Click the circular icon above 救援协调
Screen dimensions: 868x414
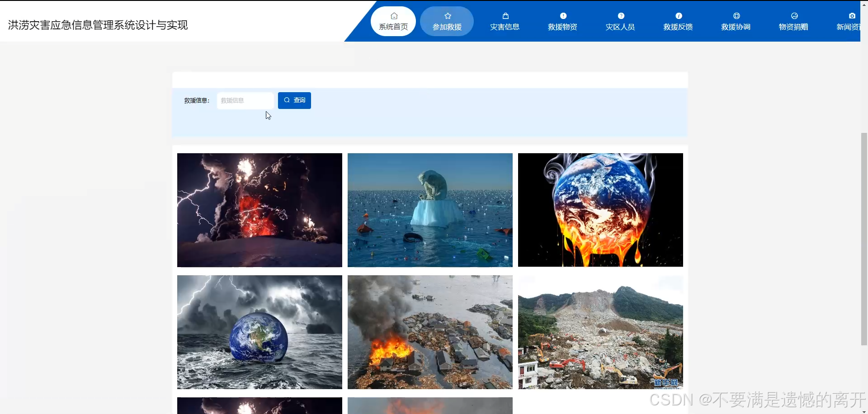click(736, 16)
